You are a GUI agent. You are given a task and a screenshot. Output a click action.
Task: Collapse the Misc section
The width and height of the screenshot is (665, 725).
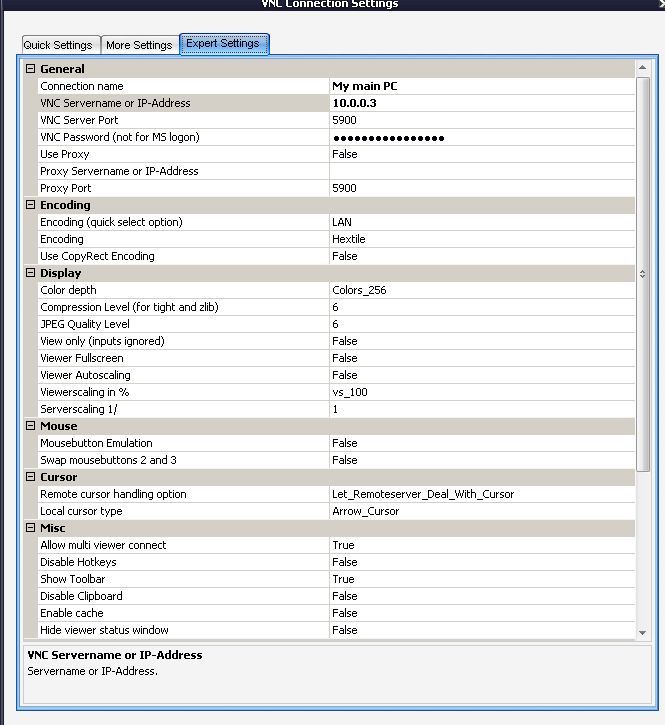31,528
